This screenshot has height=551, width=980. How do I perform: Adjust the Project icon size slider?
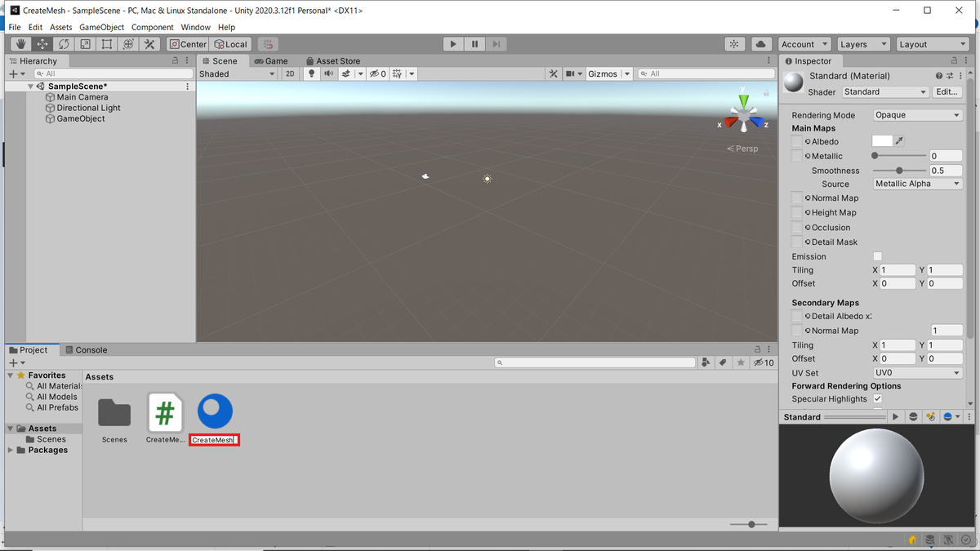[x=748, y=524]
